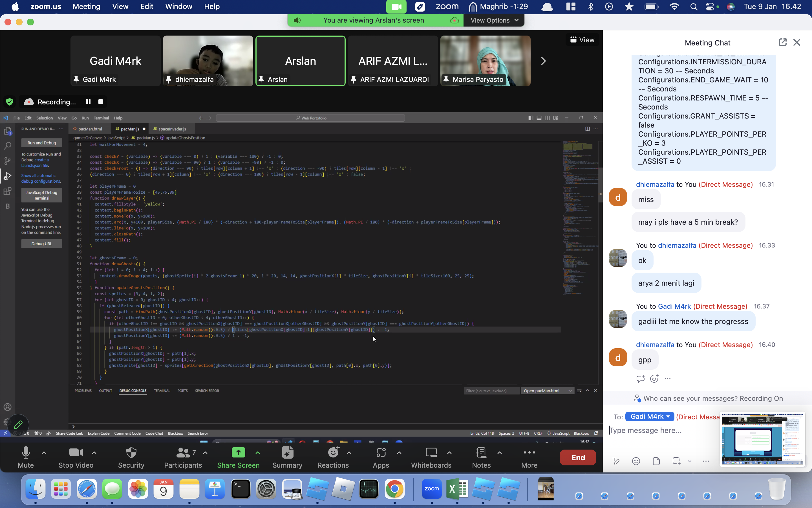
Task: Open emoji picker in chat composer
Action: click(636, 461)
